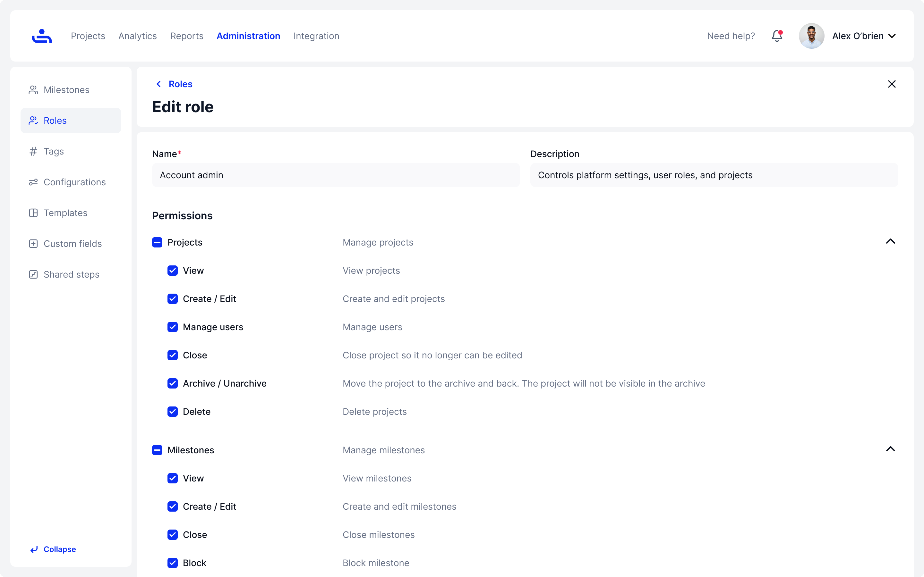Click the Need help? link
The image size is (924, 577).
(x=731, y=36)
